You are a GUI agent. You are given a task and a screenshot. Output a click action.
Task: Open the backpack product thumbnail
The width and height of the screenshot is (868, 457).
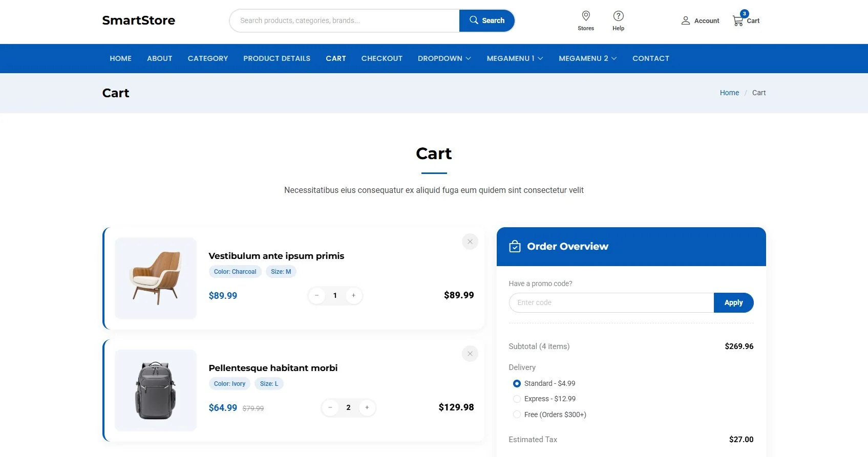[x=156, y=390]
